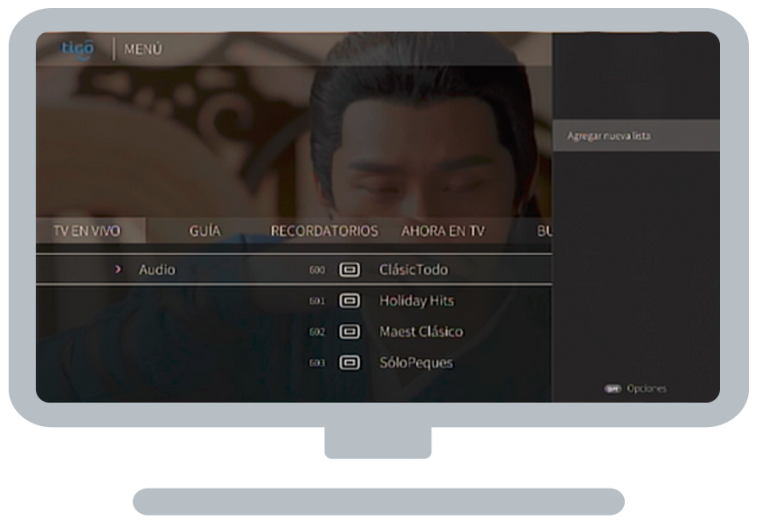Select the Audio category label

pos(157,269)
